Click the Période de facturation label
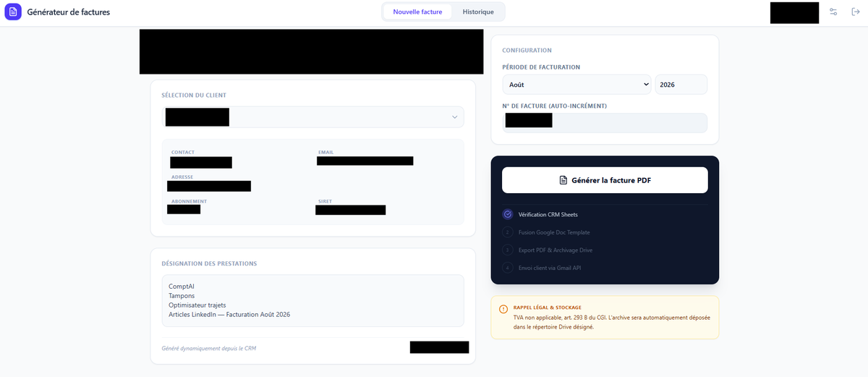 541,67
